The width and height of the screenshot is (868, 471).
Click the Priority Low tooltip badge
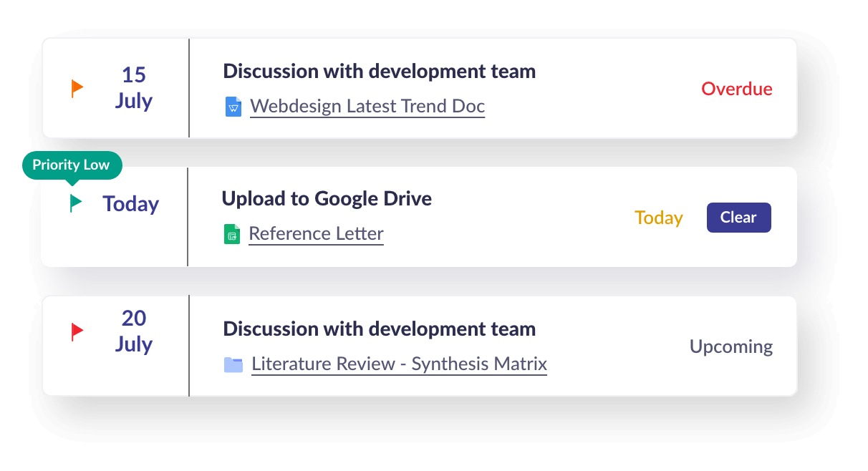point(71,165)
